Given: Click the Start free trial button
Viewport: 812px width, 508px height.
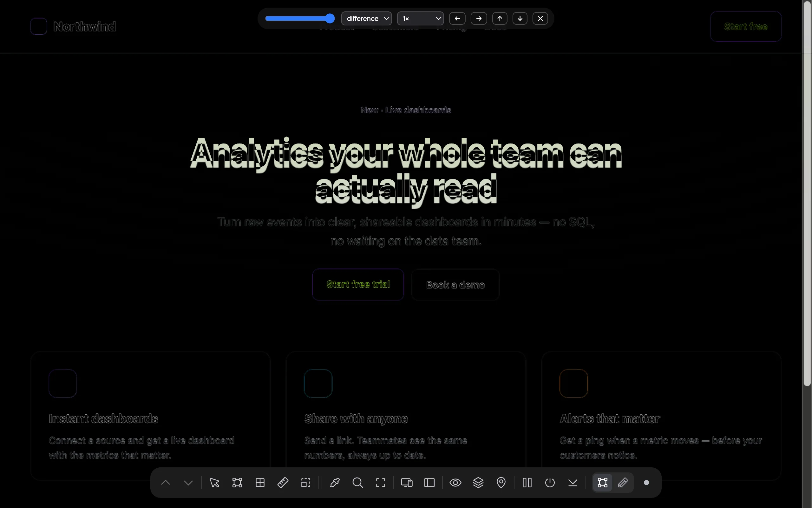Looking at the screenshot, I should click(x=358, y=284).
